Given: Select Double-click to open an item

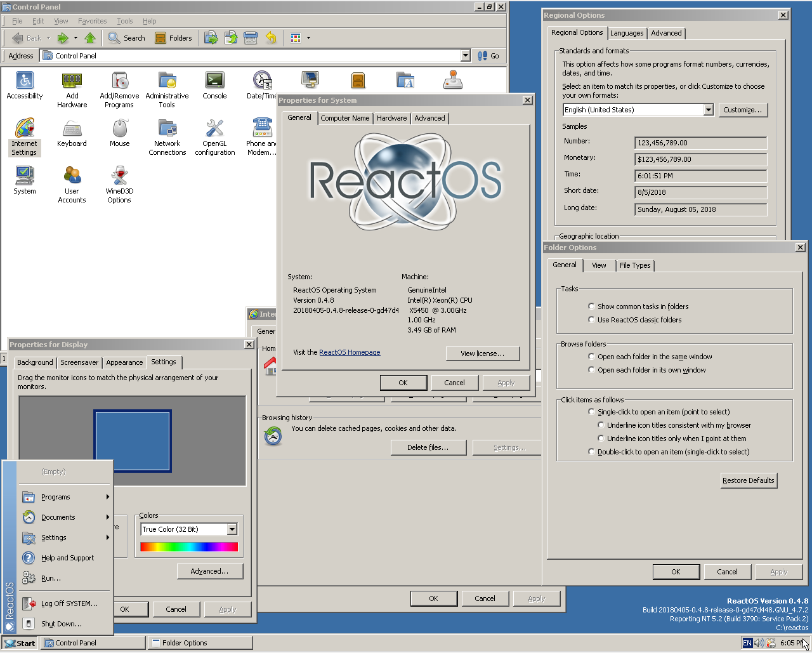Looking at the screenshot, I should tap(591, 451).
